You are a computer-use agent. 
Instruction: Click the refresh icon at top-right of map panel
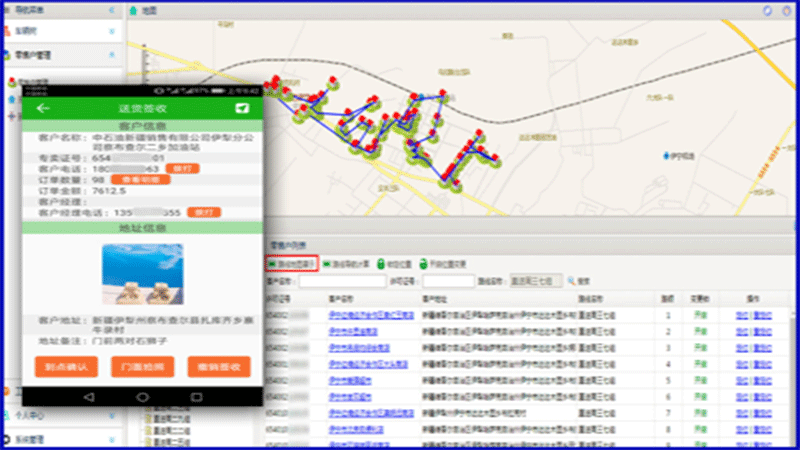(x=768, y=9)
